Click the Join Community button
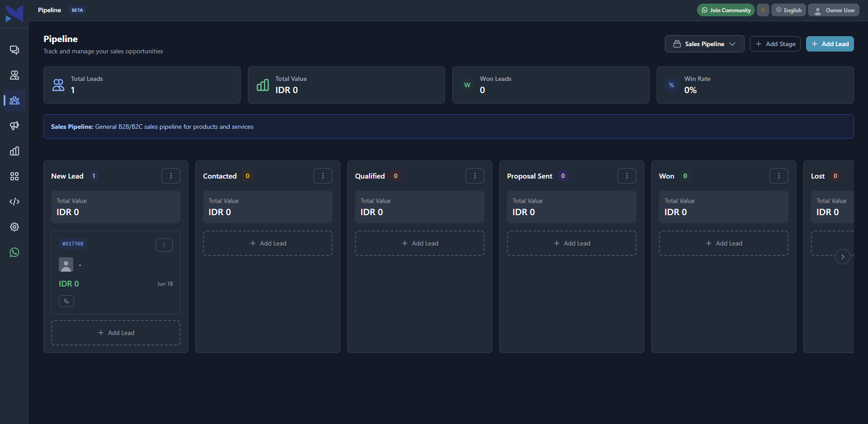 (726, 10)
